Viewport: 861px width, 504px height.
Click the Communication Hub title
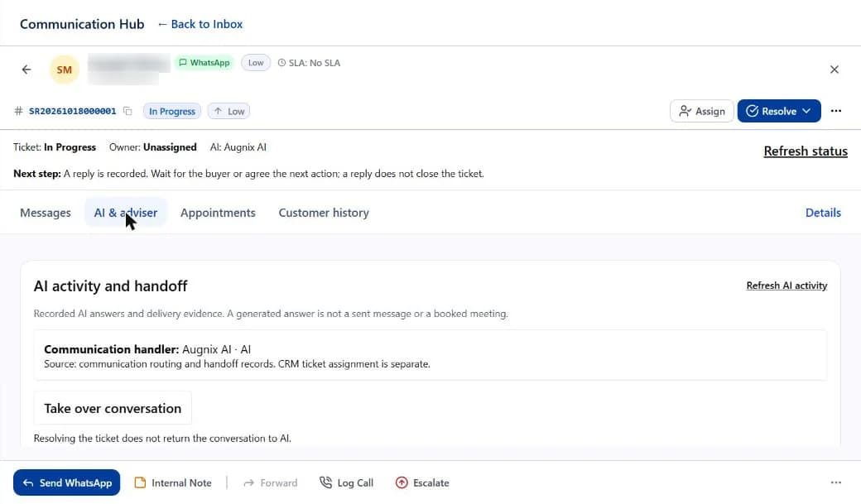[x=82, y=24]
